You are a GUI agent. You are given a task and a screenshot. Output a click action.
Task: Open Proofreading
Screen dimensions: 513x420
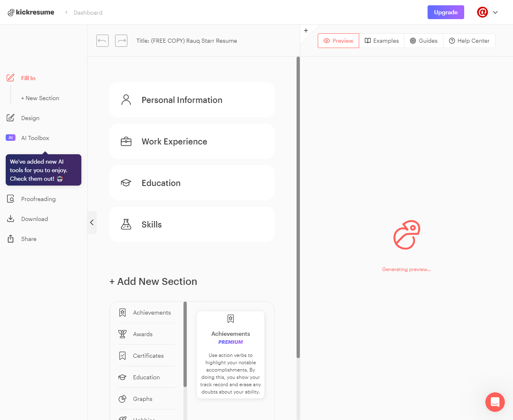38,199
